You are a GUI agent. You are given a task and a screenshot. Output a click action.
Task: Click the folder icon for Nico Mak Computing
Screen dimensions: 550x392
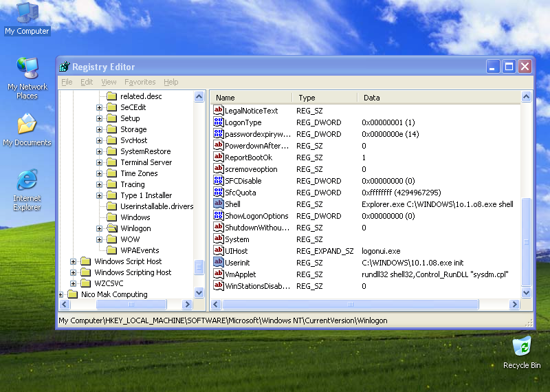point(73,294)
